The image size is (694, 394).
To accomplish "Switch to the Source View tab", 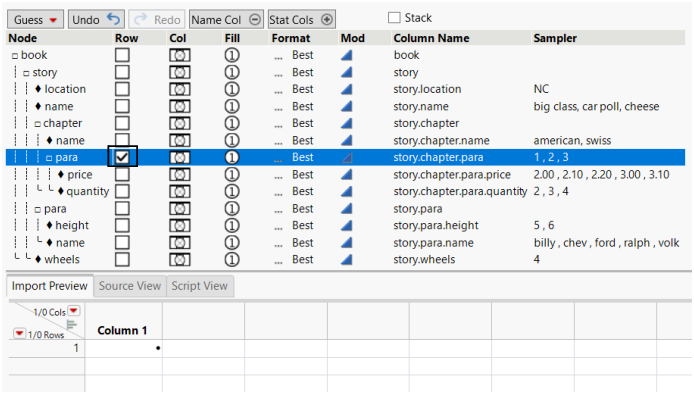I will pyautogui.click(x=130, y=286).
